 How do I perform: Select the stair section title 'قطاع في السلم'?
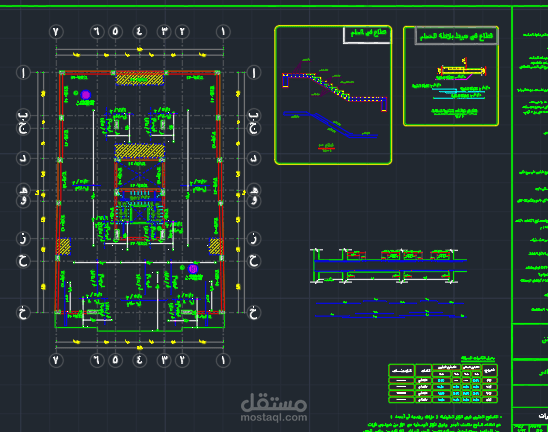[x=368, y=33]
